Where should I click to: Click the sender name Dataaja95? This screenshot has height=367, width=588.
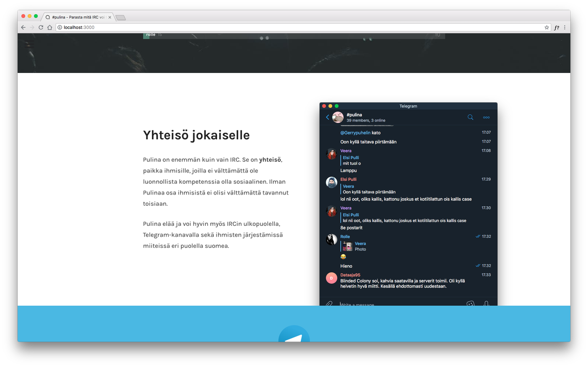[350, 275]
